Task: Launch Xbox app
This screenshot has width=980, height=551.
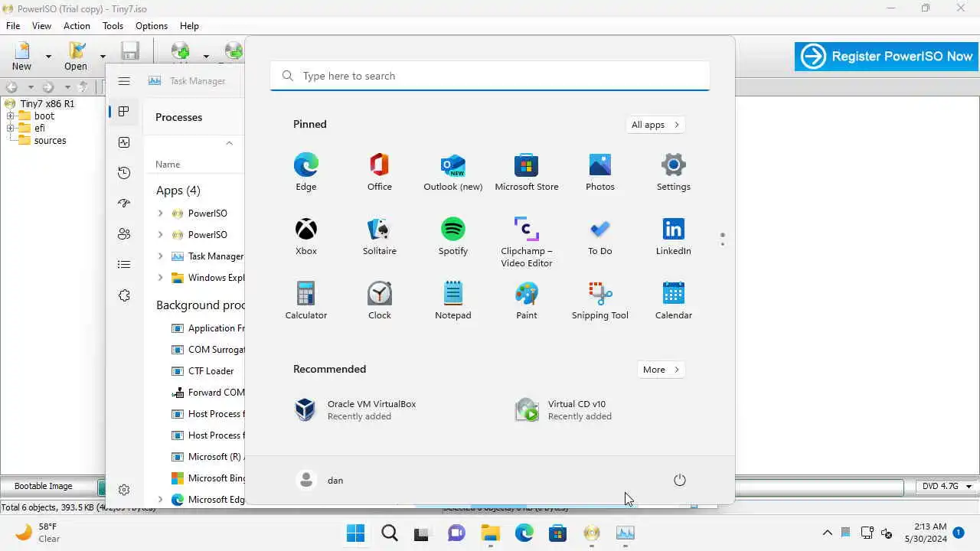Action: coord(305,236)
